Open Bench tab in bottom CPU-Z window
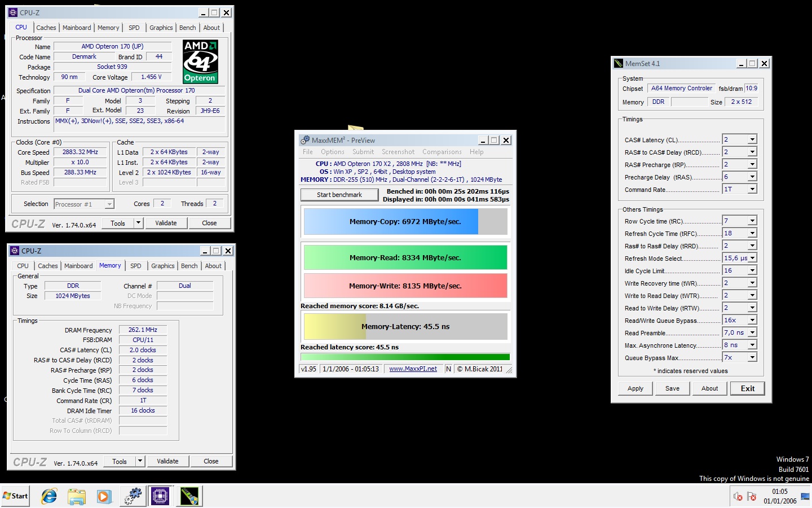 189,266
